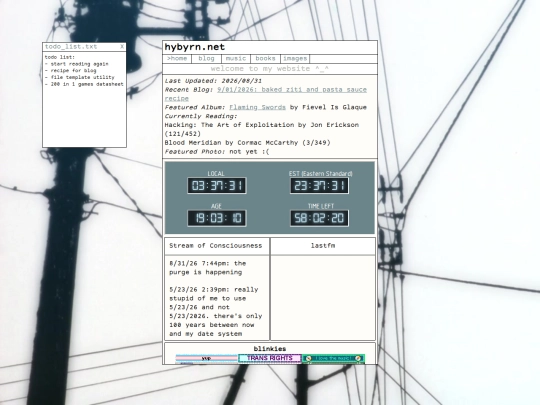
Task: Switch to the blog tab
Action: click(x=206, y=59)
